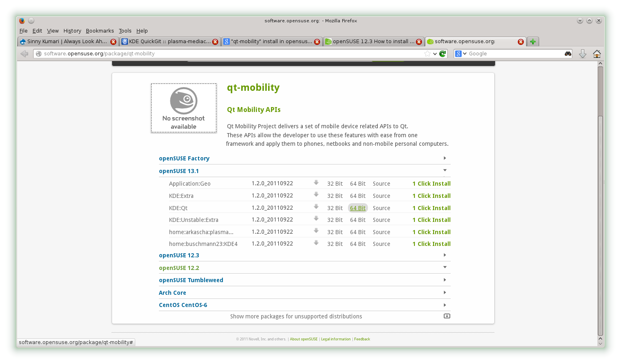Viewport: 621px width, 364px height.
Task: Click the qt-mobility package title
Action: (x=253, y=88)
